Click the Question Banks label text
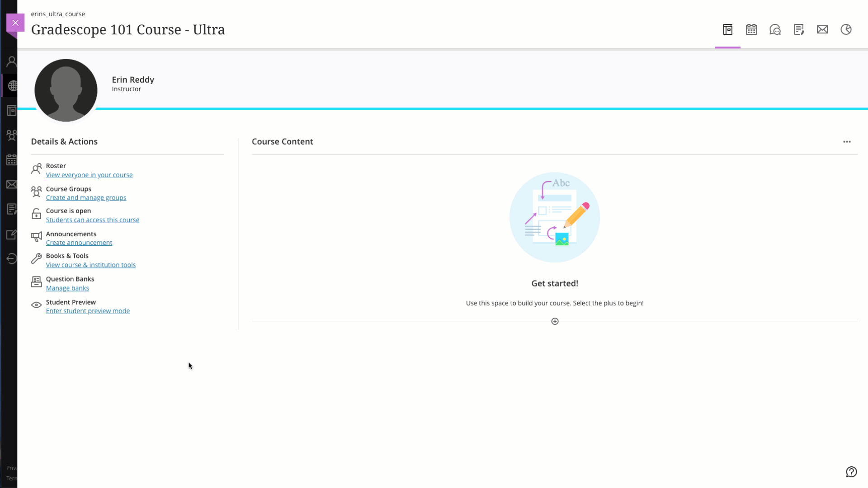 pos(70,279)
